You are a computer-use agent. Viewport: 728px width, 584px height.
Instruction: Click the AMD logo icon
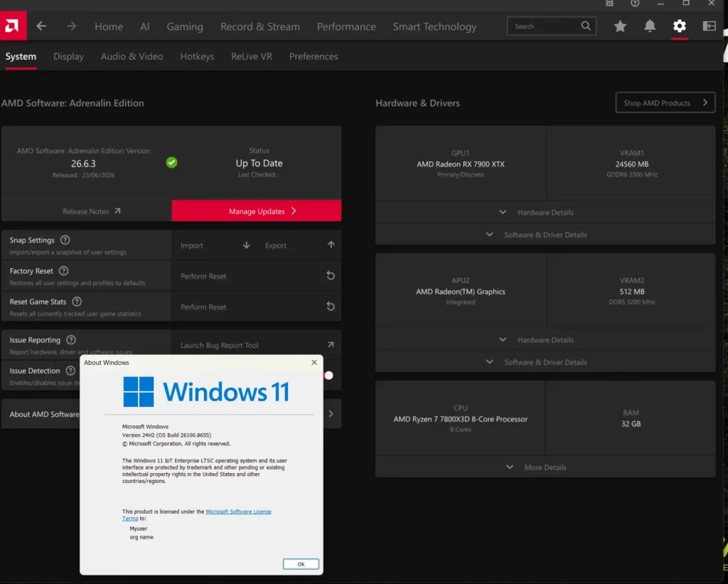[13, 26]
